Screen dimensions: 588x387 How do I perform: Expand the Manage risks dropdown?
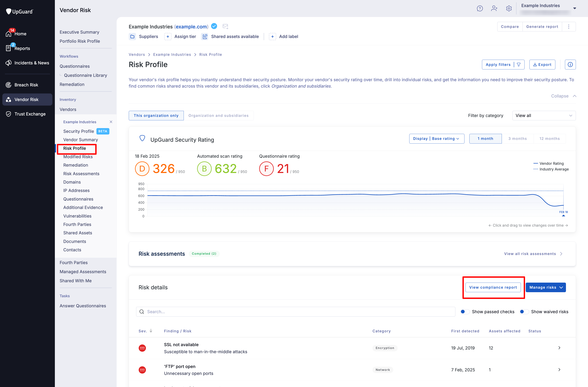click(546, 287)
